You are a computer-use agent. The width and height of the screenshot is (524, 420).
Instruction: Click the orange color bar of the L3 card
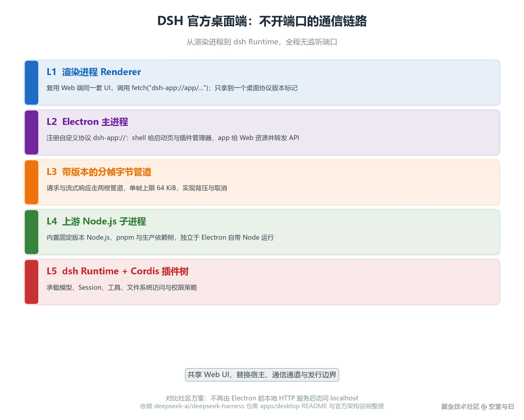pos(32,182)
